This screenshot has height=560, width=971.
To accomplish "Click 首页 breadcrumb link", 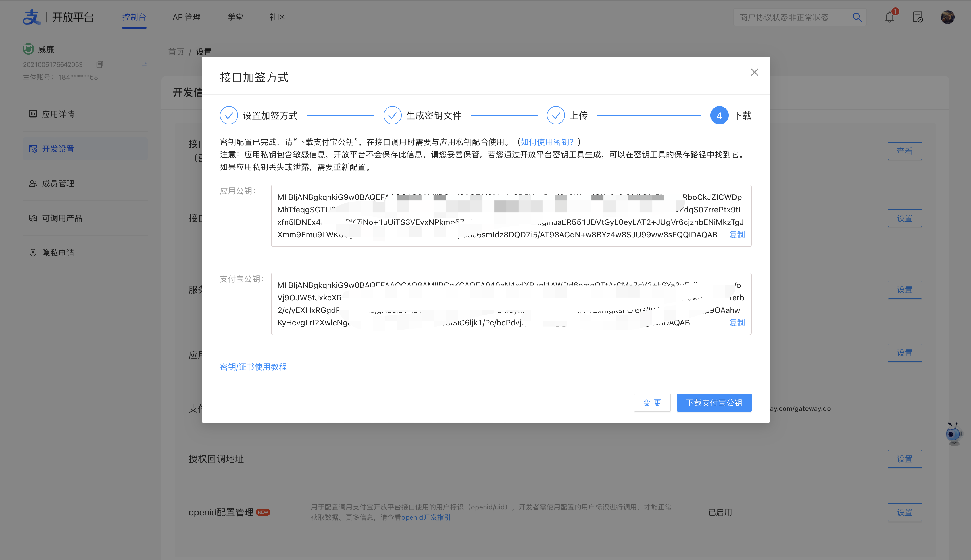I will 176,51.
